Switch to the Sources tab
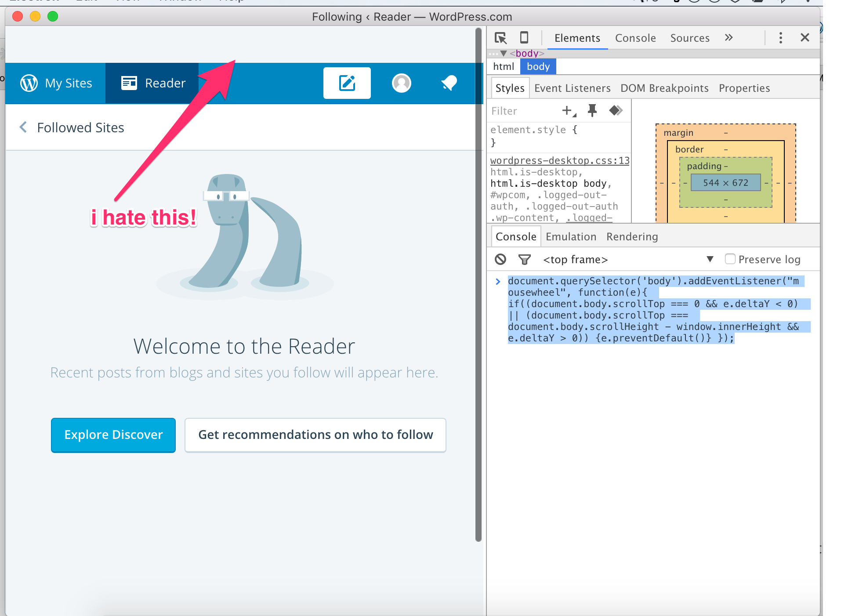Viewport: 841px width, 616px height. [689, 38]
